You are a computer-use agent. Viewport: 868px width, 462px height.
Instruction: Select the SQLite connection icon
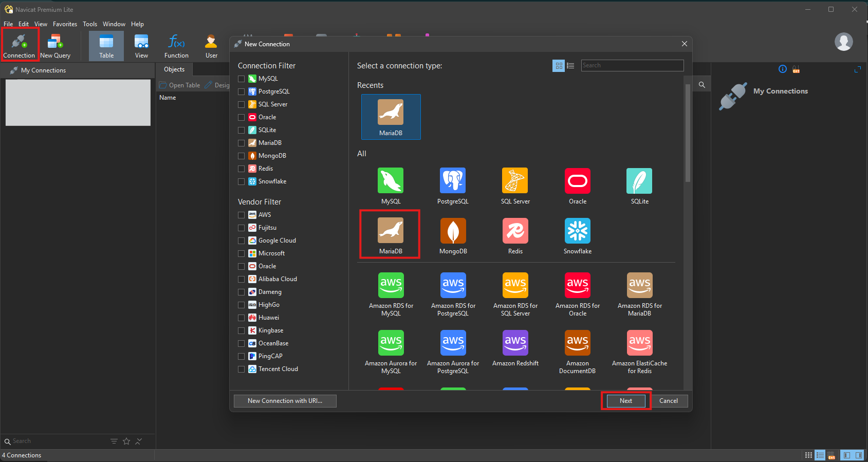point(639,181)
